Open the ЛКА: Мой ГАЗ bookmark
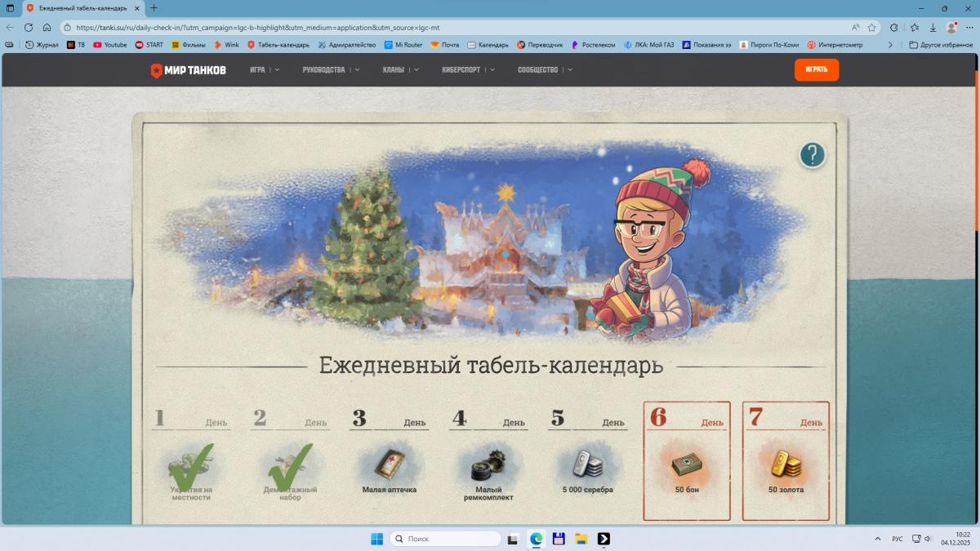Screen dimensions: 980x551 [x=650, y=45]
